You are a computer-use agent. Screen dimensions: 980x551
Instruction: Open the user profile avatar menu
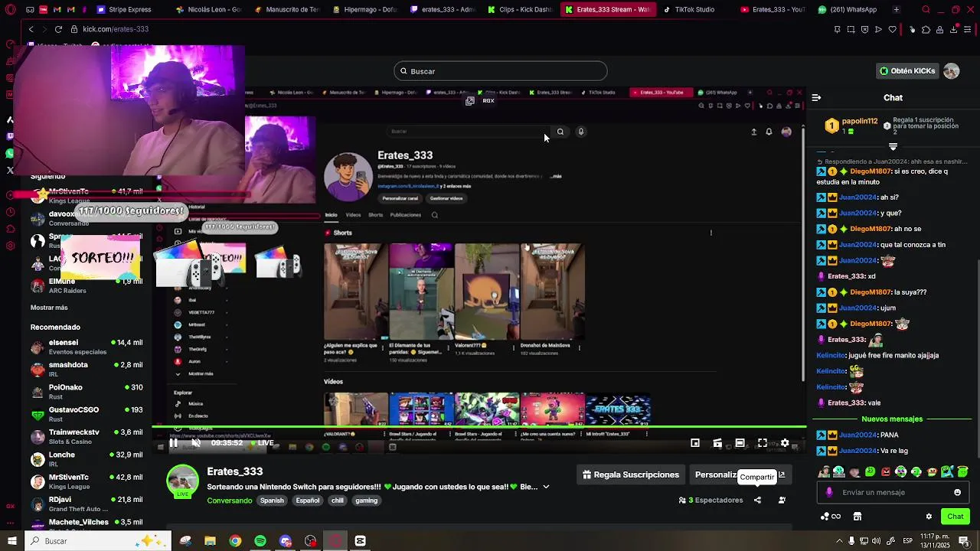pos(952,71)
